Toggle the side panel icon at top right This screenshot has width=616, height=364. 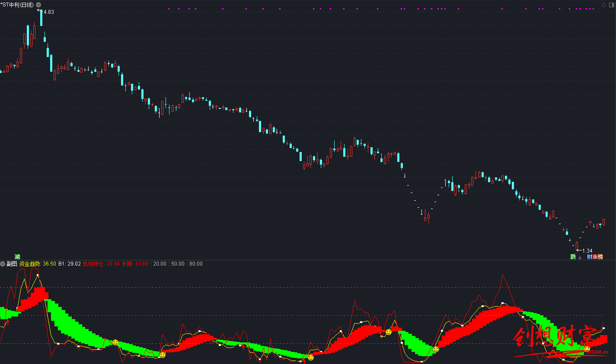click(611, 5)
